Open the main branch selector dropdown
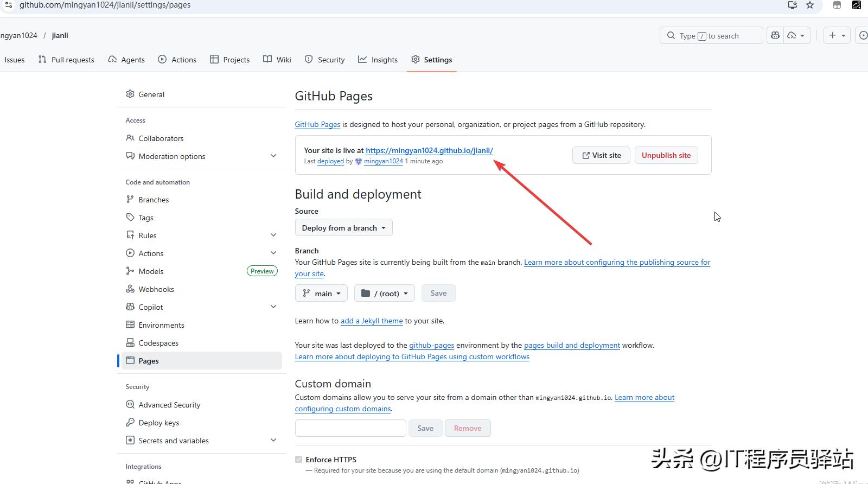This screenshot has width=868, height=484. [x=321, y=294]
